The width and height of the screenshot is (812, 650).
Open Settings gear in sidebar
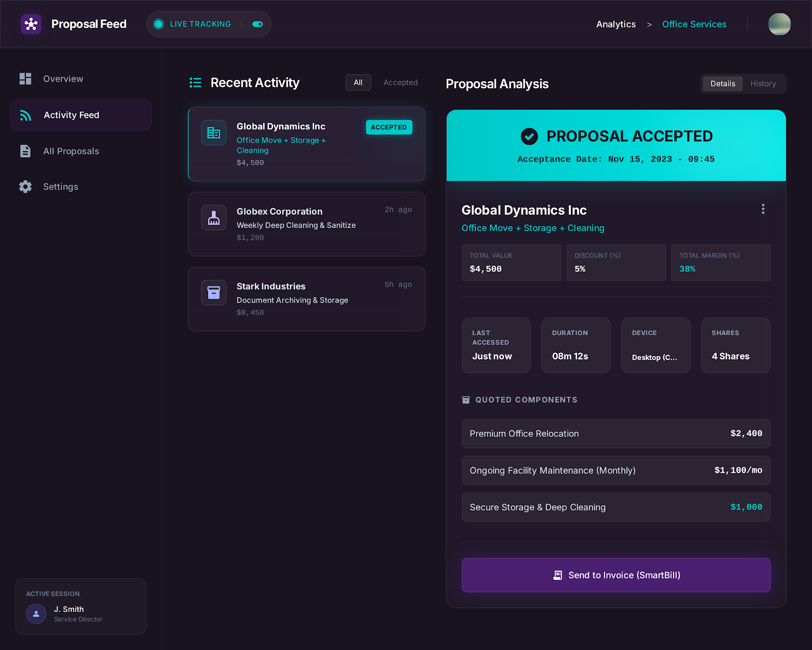(x=25, y=187)
